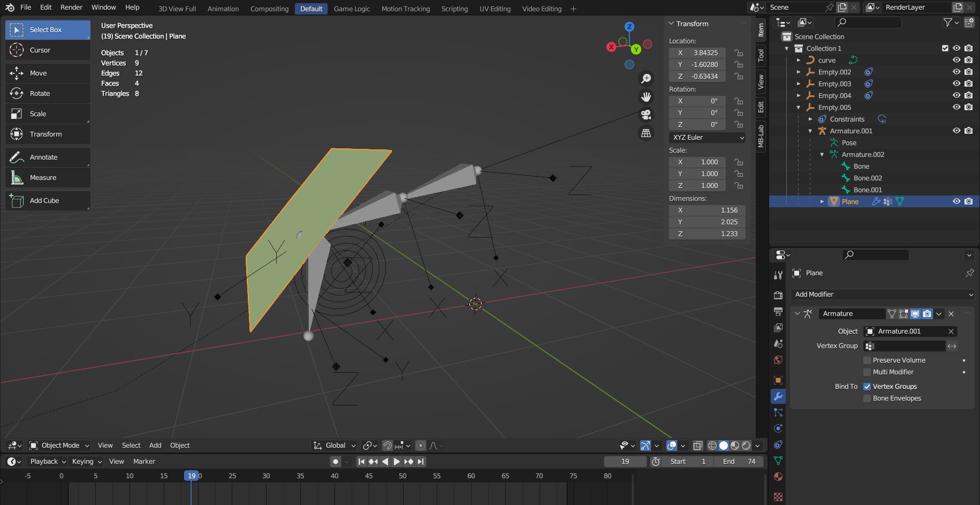This screenshot has height=505, width=980.
Task: Select Bone.002 in the outliner
Action: [x=867, y=178]
